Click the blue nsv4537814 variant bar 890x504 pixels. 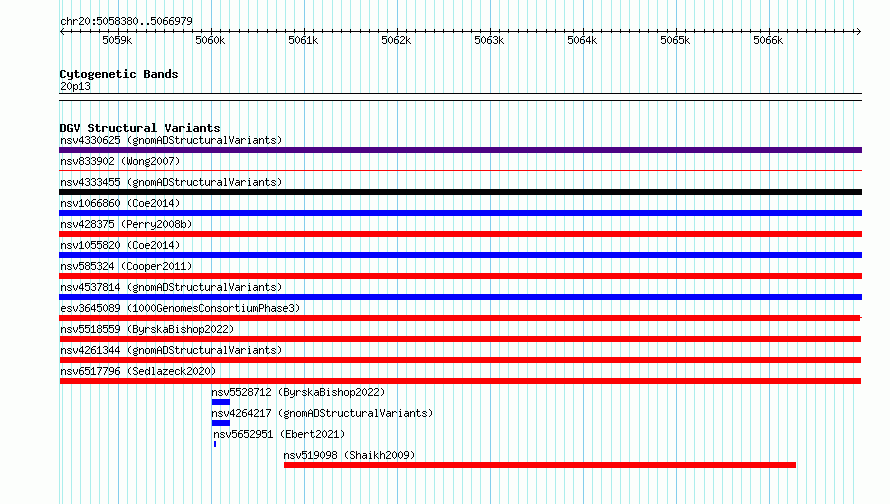[460, 297]
